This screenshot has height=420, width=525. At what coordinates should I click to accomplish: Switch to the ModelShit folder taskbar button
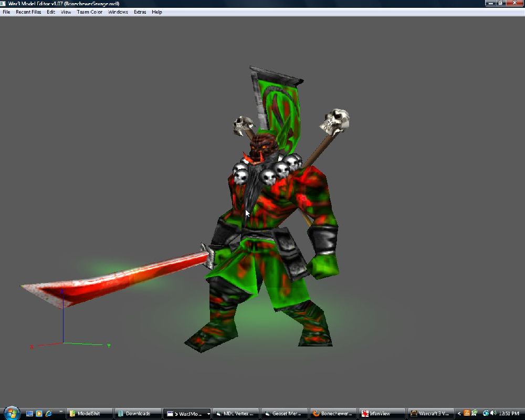point(89,414)
